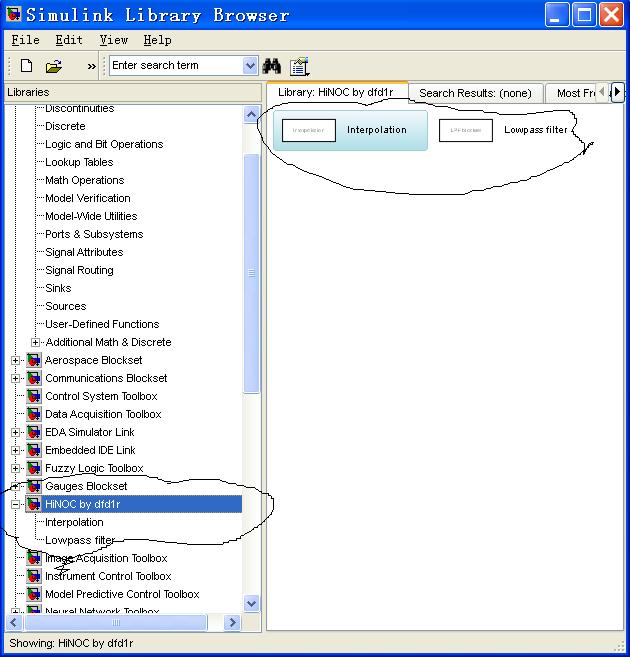Image resolution: width=630 pixels, height=657 pixels.
Task: Expand the Additional Math & Discrete node
Action: point(36,343)
